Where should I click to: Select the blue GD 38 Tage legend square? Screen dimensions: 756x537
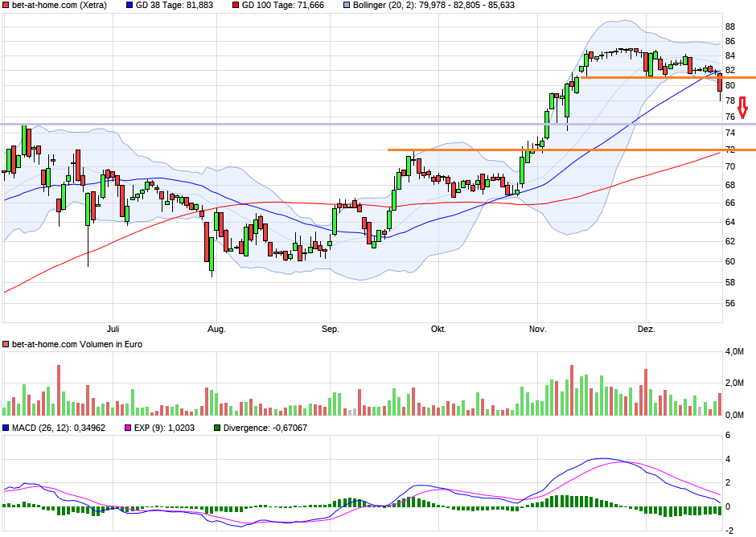(x=129, y=6)
